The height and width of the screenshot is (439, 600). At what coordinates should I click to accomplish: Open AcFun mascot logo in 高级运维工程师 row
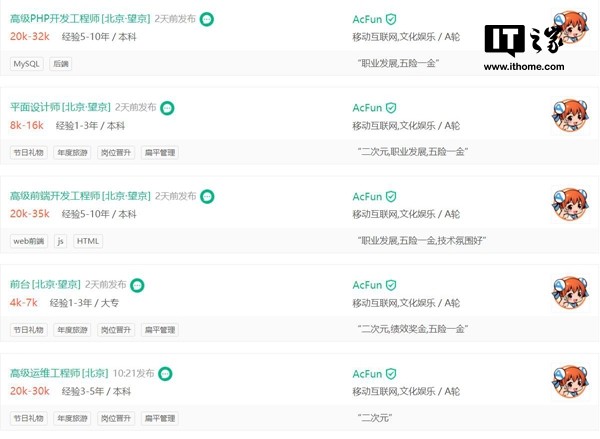tap(570, 382)
